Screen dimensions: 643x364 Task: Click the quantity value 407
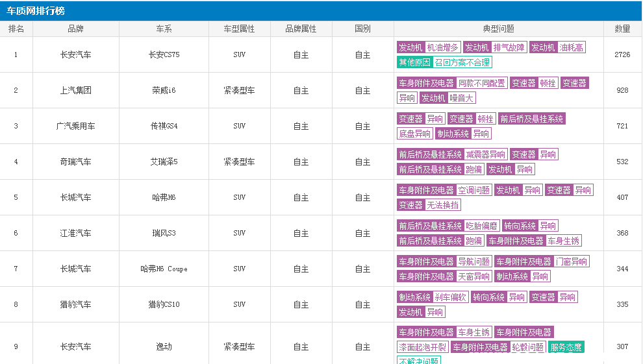tap(622, 197)
